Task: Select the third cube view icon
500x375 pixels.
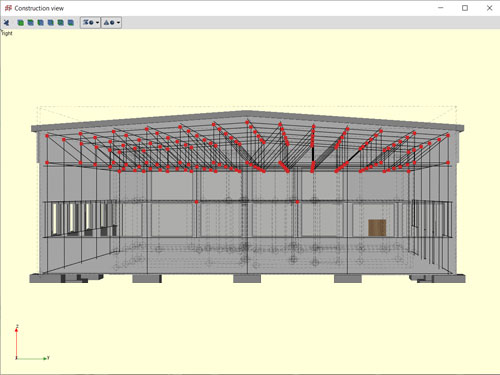Action: point(41,23)
